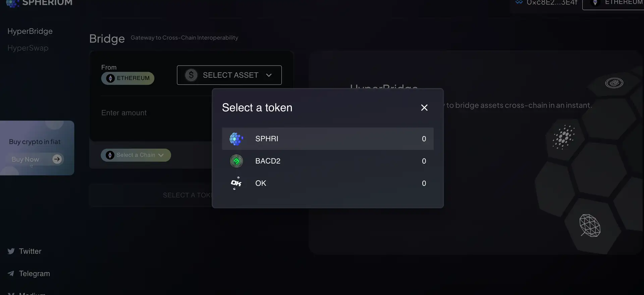This screenshot has height=295, width=644.
Task: Switch to HyperSwap in the sidebar
Action: tap(28, 48)
